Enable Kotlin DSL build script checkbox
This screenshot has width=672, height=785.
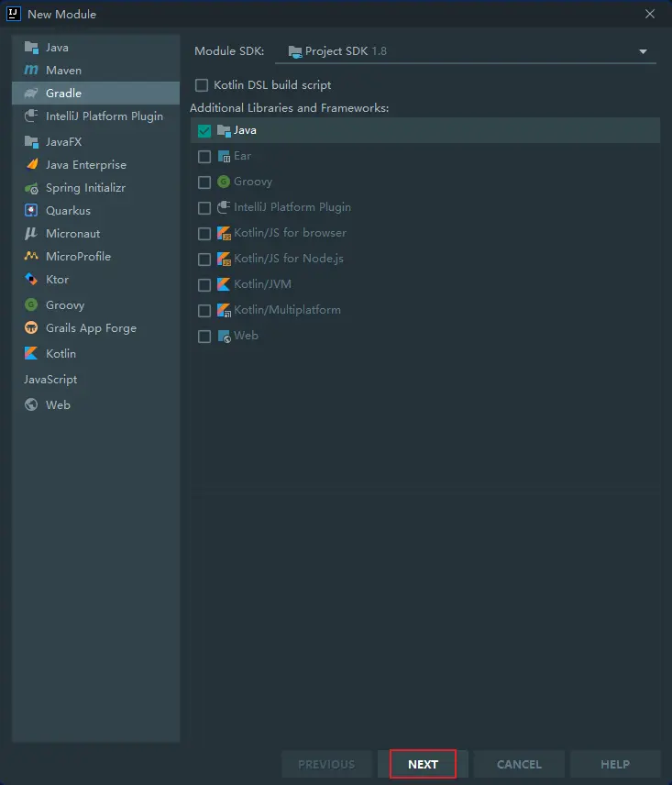click(x=202, y=85)
